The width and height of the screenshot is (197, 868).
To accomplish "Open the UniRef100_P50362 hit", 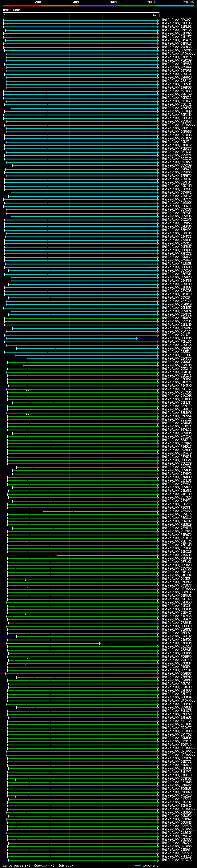I will click(177, 20).
